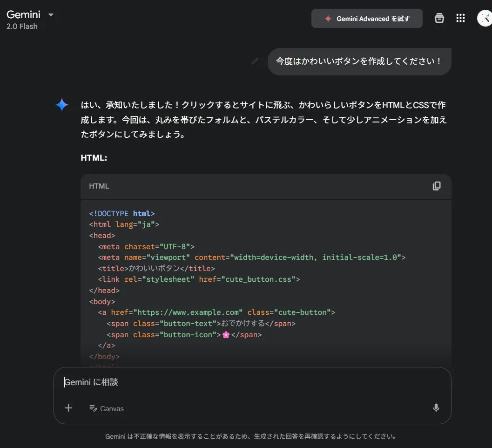This screenshot has width=492, height=448.
Task: Toggle the Canvas option
Action: click(x=107, y=408)
